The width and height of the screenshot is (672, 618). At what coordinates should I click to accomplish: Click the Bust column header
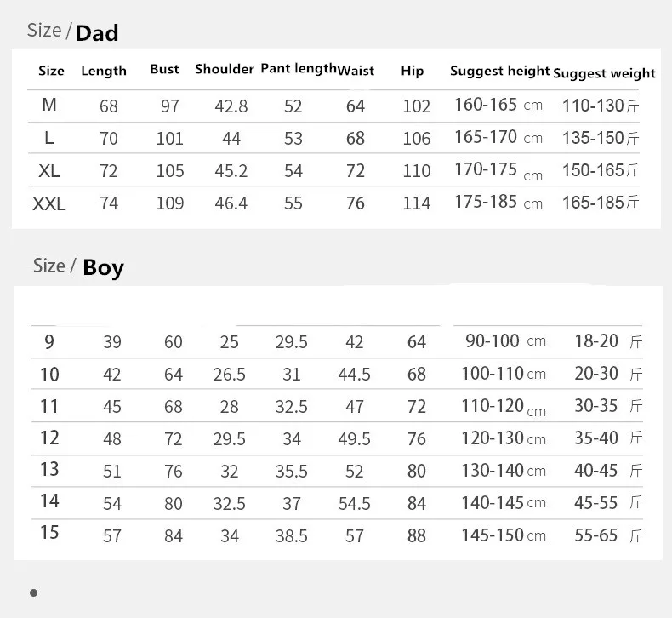click(164, 70)
